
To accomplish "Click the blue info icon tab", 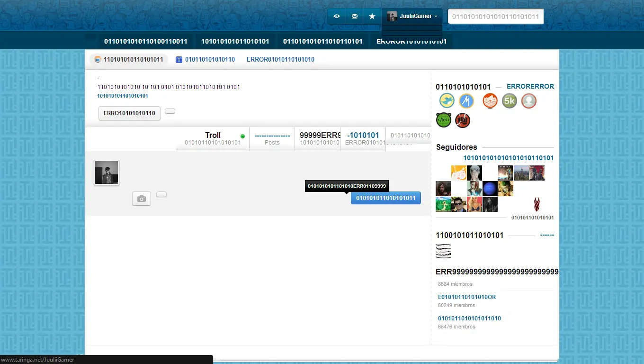I will 179,60.
